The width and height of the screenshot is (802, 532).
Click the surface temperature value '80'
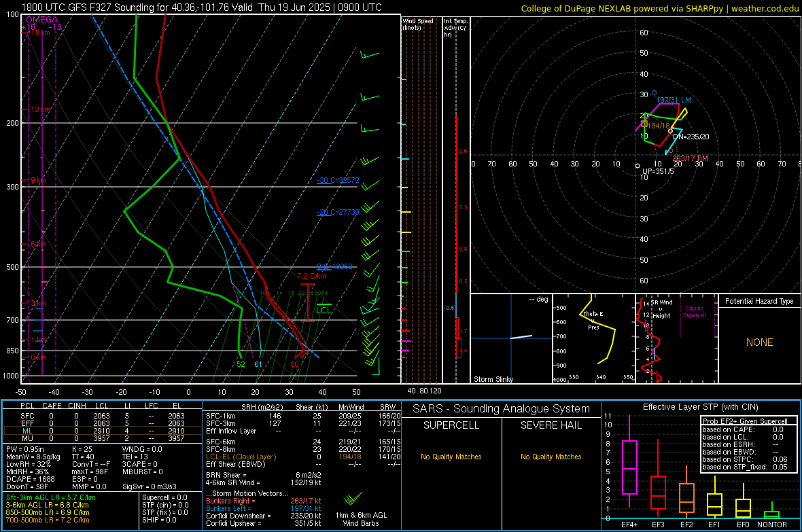coord(294,364)
